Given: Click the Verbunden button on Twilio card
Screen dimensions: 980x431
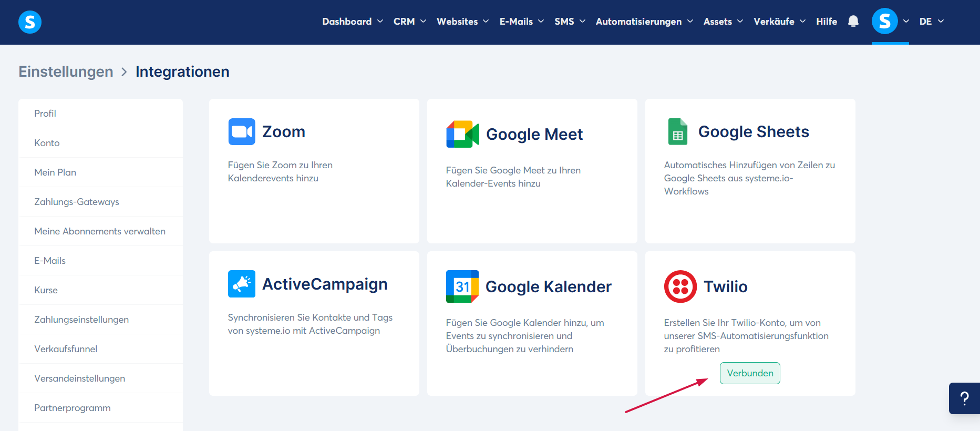Looking at the screenshot, I should pyautogui.click(x=750, y=373).
